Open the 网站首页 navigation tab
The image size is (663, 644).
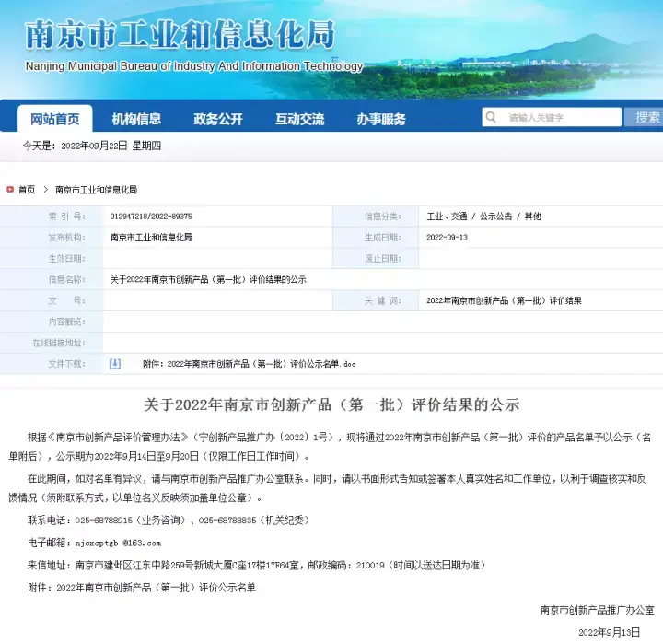(x=55, y=119)
